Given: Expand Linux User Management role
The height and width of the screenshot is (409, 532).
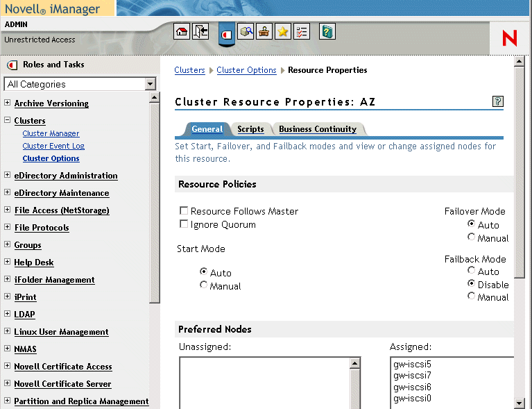Looking at the screenshot, I should click(x=7, y=331).
